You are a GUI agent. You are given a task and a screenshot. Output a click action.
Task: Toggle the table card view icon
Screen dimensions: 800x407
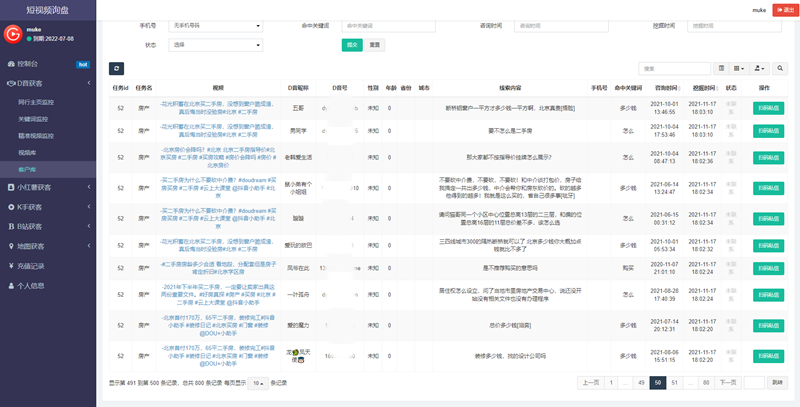[x=723, y=68]
